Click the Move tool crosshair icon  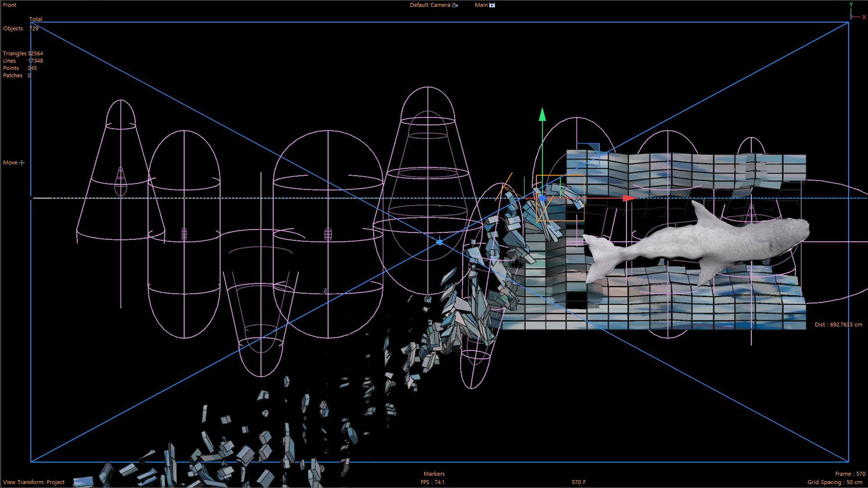coord(22,163)
